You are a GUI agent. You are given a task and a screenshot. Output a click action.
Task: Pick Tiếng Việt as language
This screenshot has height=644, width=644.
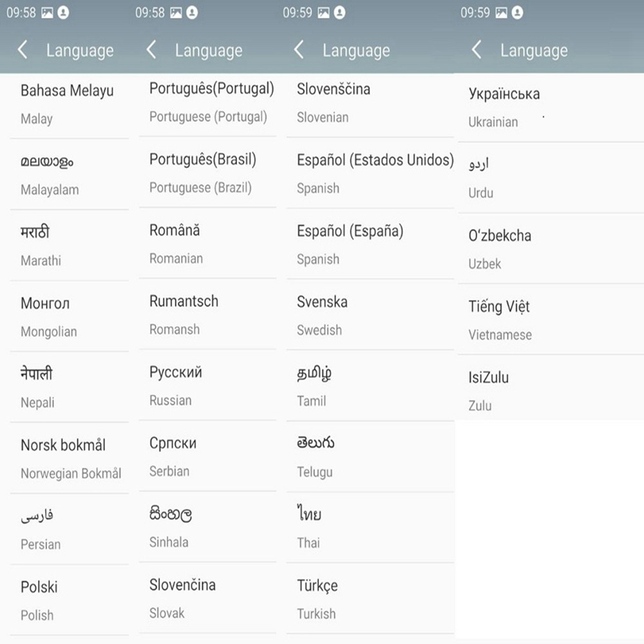500,319
